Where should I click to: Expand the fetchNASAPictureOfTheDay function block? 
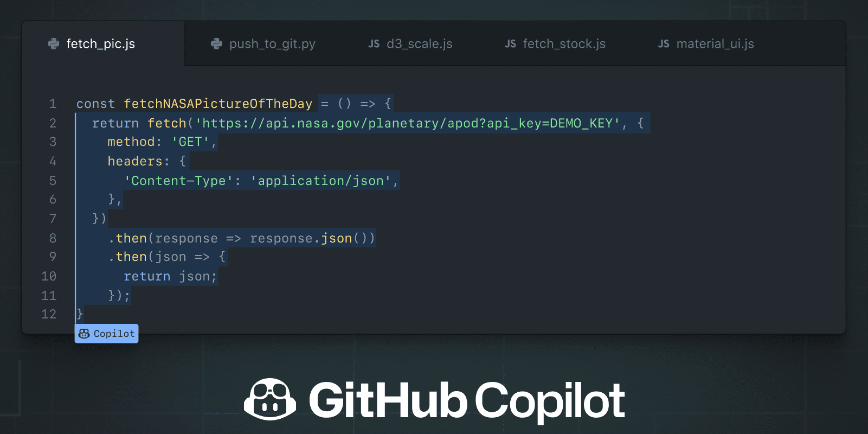click(x=217, y=103)
